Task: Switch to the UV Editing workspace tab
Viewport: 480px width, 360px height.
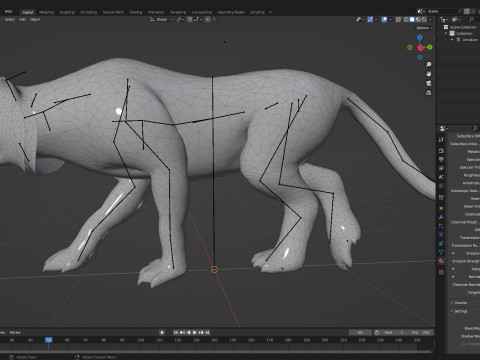Action: coord(88,12)
